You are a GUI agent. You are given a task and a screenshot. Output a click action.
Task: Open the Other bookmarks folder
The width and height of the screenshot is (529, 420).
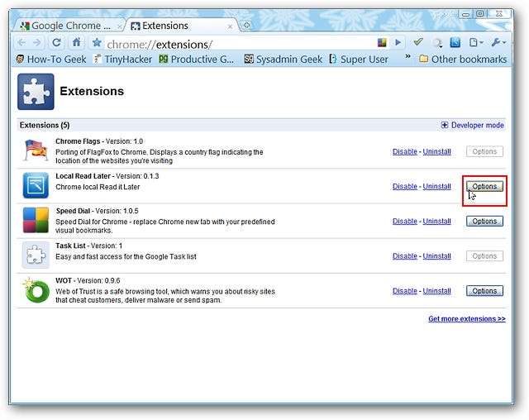463,60
